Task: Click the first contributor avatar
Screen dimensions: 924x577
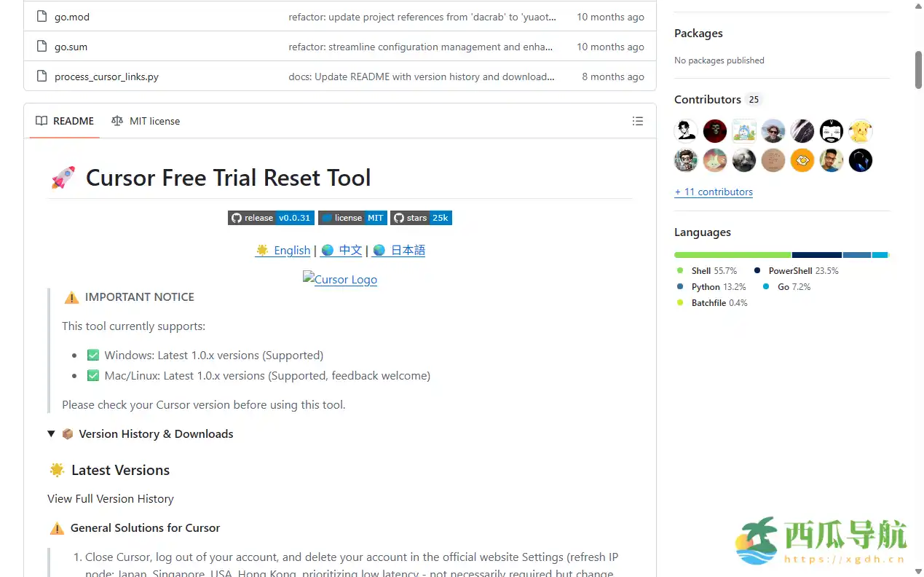Action: (685, 130)
